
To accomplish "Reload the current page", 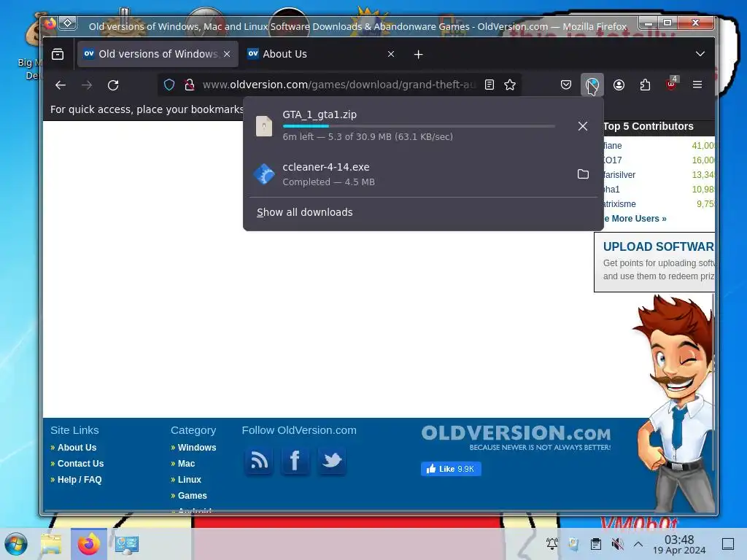I will click(x=113, y=85).
